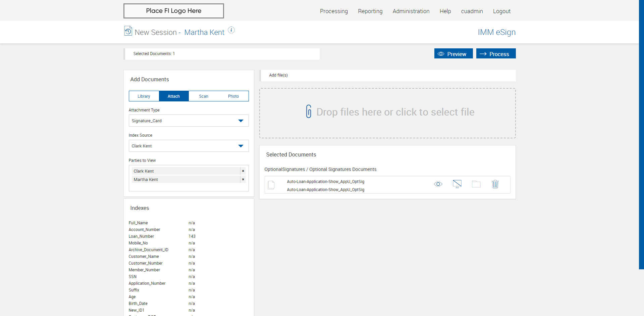Expand the Attachment Type dropdown
Screen dimensions: 644x316
240,121
